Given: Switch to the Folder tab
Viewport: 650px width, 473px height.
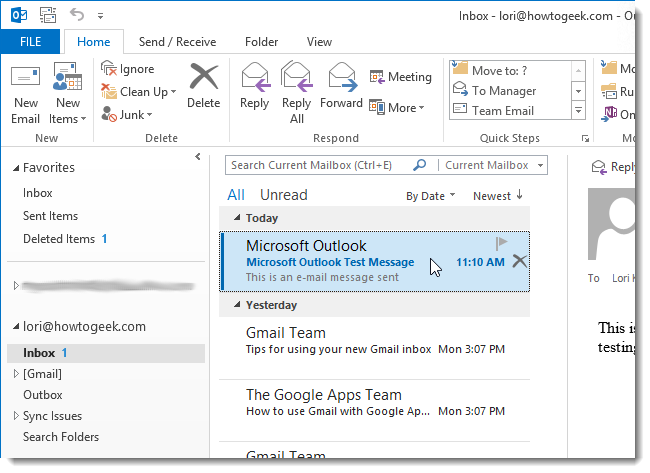Looking at the screenshot, I should [x=262, y=42].
